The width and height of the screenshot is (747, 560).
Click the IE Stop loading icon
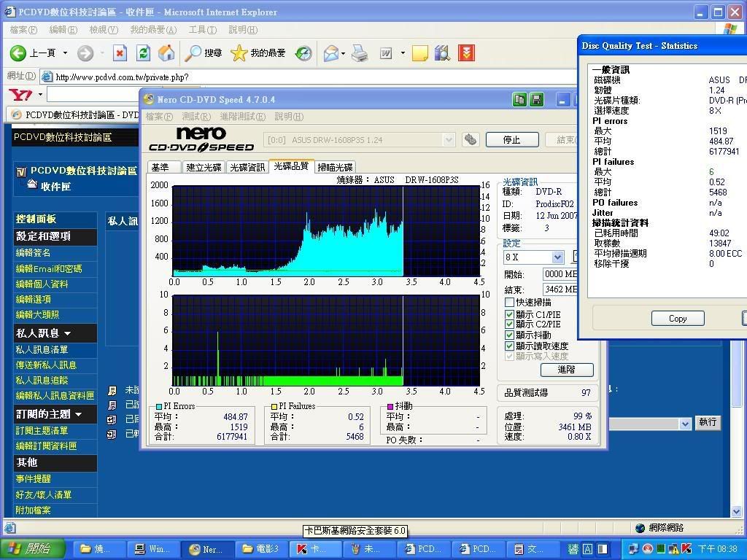(120, 53)
